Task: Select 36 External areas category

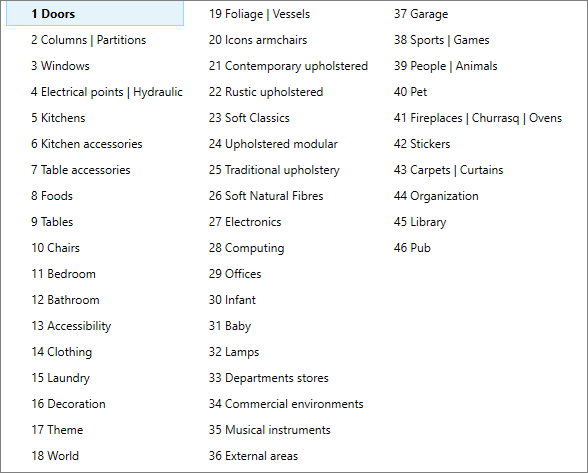Action: tap(254, 456)
